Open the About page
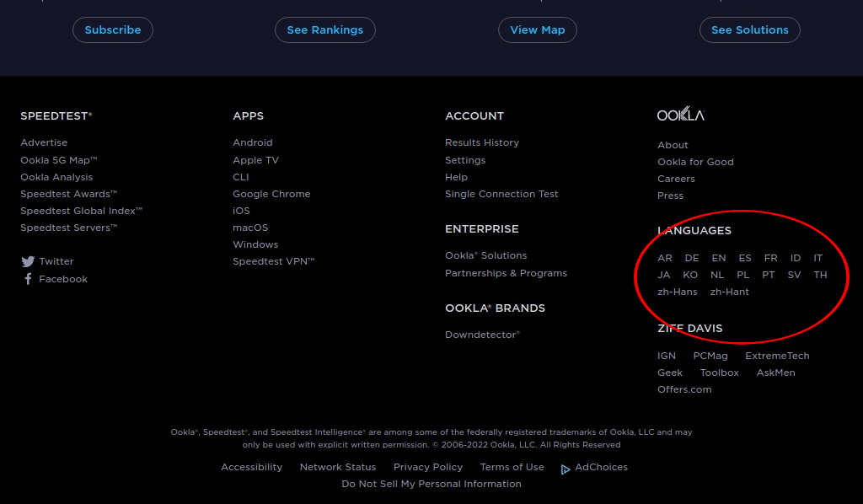 (x=673, y=145)
